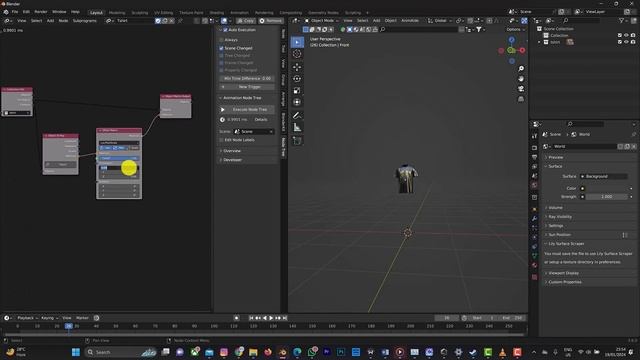Expand the Preview section in World properties

[555, 158]
